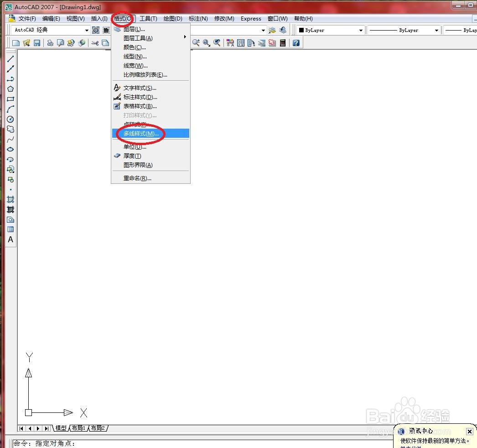The width and height of the screenshot is (477, 448).
Task: Select the Line drawing tool
Action: pos(10,59)
